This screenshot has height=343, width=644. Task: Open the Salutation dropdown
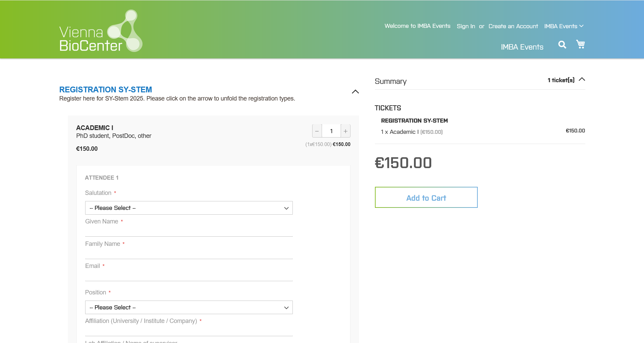tap(189, 208)
